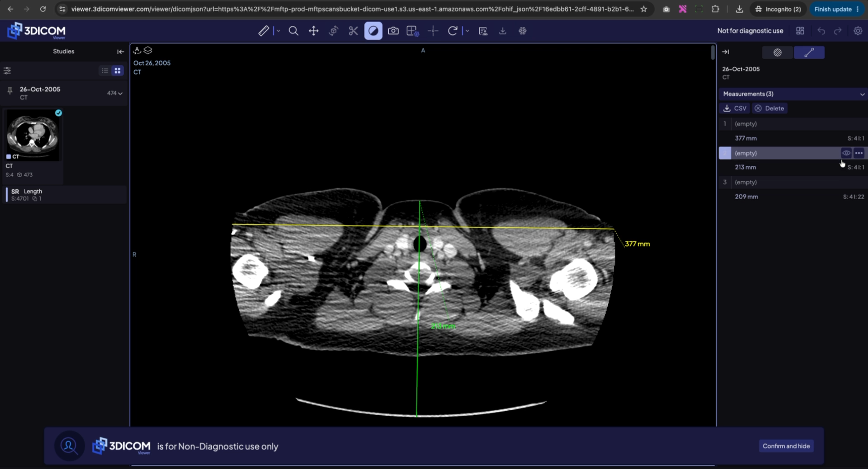Click the toolbar download icon
868x469 pixels.
(502, 31)
